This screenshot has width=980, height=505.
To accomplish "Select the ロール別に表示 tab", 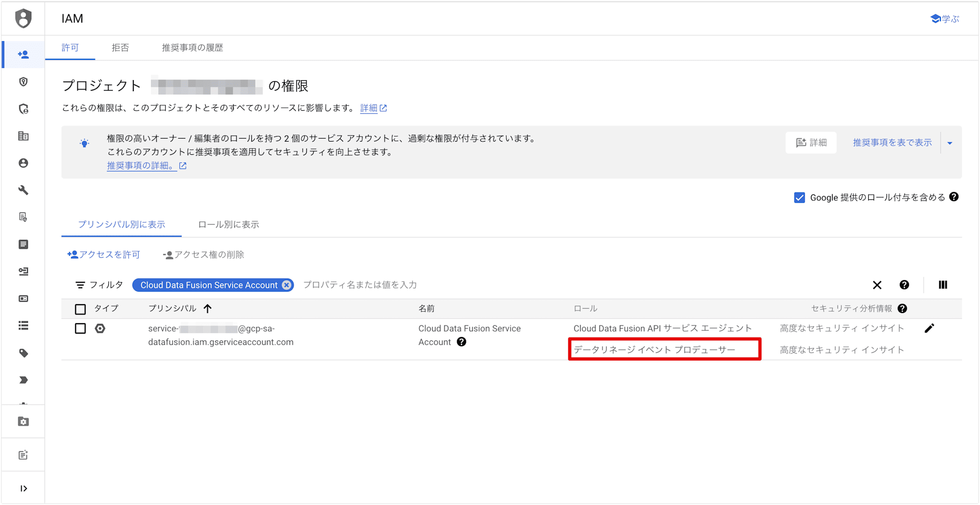I will pos(228,224).
